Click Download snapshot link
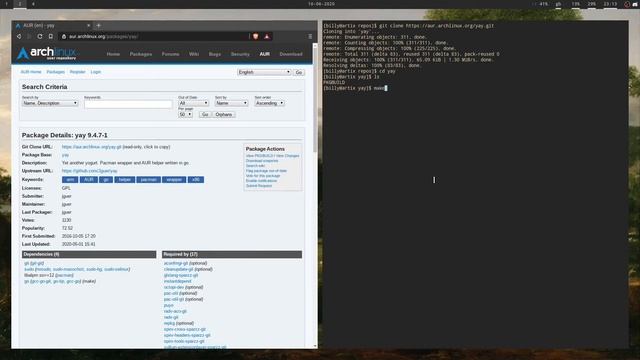Viewport: 640px width, 360px height. point(262,161)
